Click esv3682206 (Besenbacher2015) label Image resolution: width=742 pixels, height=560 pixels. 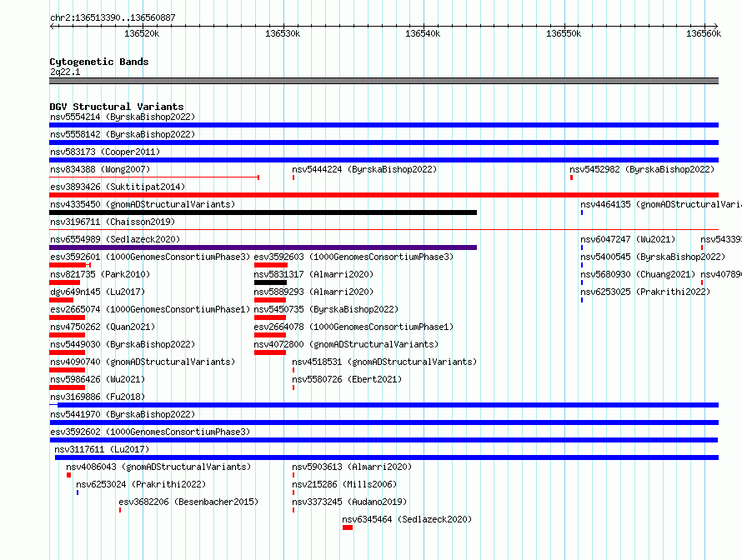click(188, 502)
